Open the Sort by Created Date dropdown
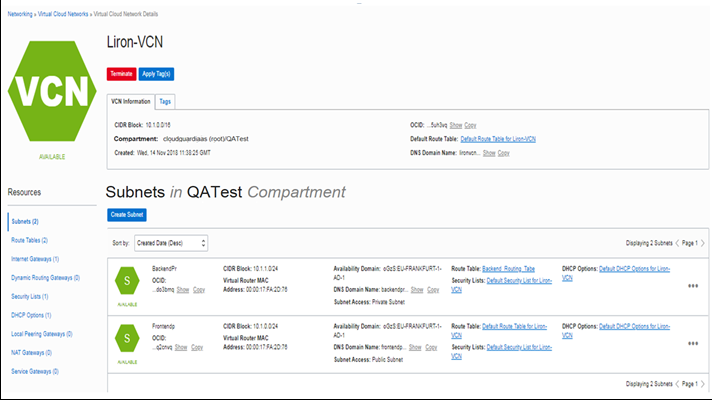Image resolution: width=712 pixels, height=400 pixels. [x=171, y=243]
